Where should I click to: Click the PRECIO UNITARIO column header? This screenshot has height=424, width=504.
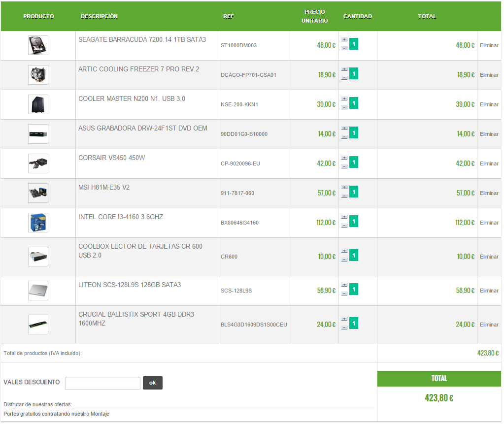315,16
